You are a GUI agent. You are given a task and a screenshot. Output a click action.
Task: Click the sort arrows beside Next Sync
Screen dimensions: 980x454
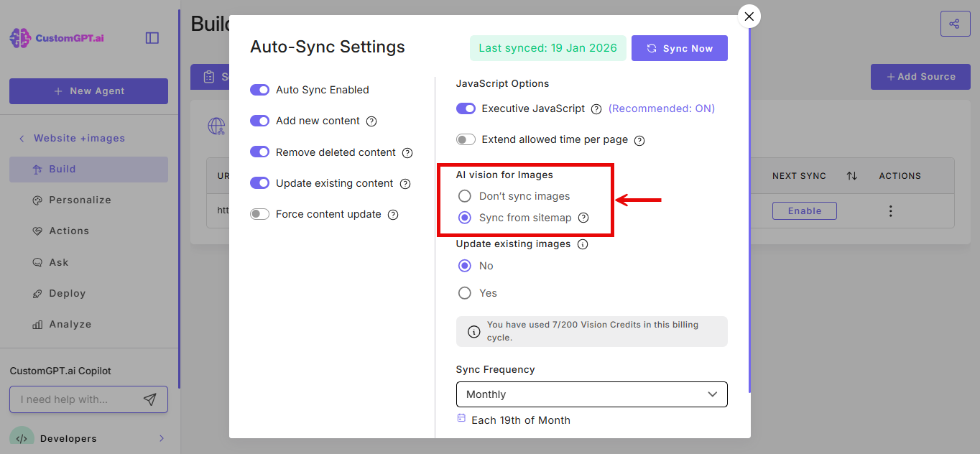(x=851, y=176)
